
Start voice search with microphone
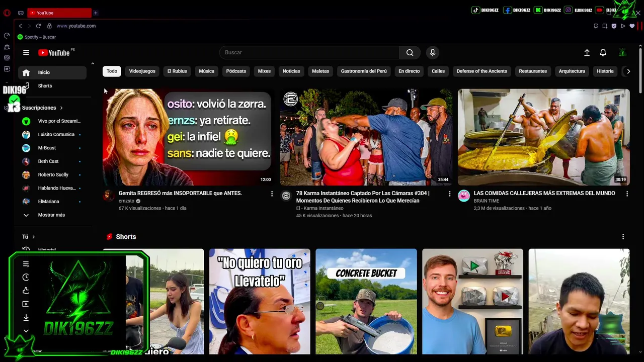pyautogui.click(x=432, y=52)
